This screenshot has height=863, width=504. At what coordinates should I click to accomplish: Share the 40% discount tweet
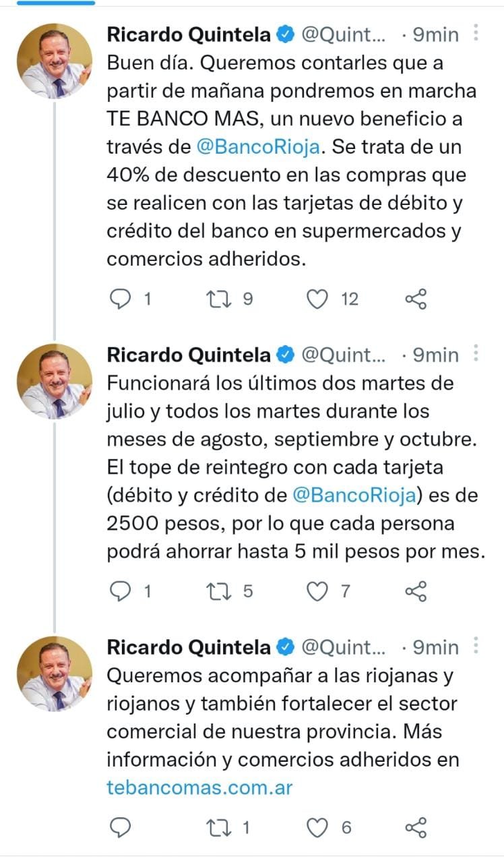[x=416, y=299]
